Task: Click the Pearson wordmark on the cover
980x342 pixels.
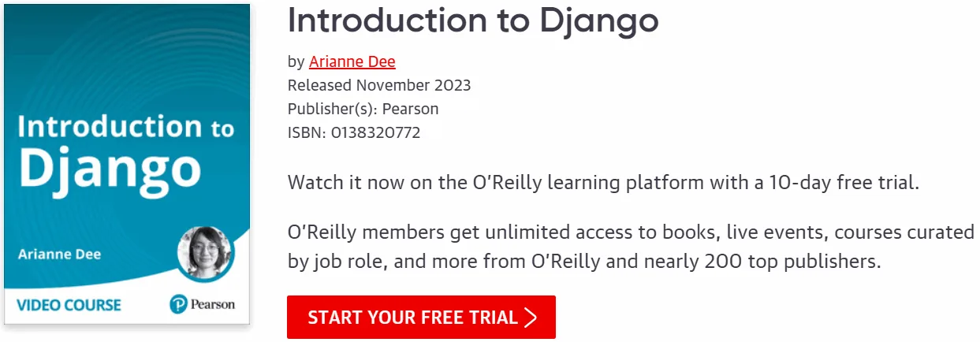Action: click(213, 304)
